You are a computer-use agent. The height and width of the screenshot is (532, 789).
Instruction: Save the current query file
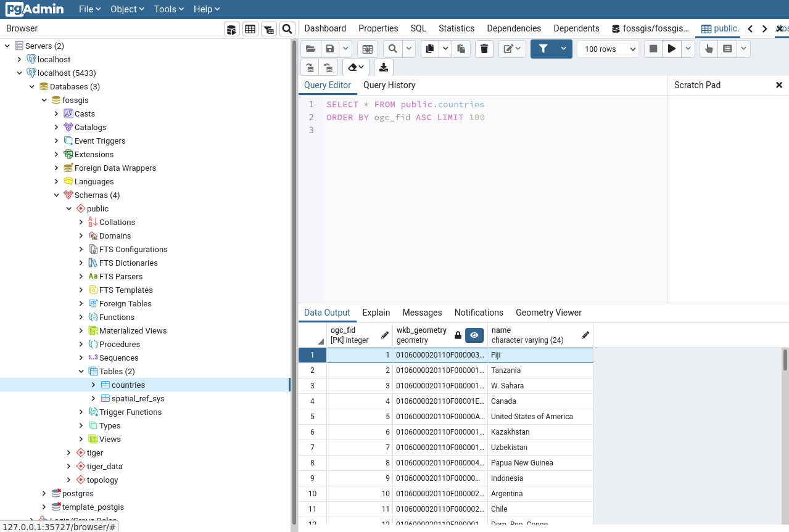(329, 49)
